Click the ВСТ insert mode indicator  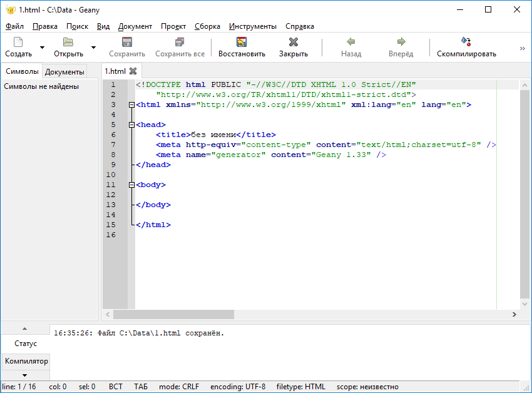coord(115,387)
